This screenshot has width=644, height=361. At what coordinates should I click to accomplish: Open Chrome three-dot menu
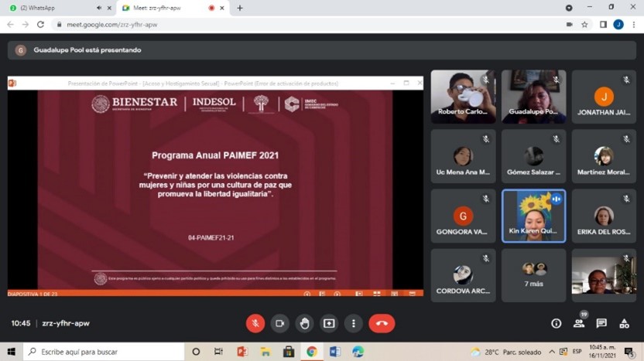[x=634, y=25]
